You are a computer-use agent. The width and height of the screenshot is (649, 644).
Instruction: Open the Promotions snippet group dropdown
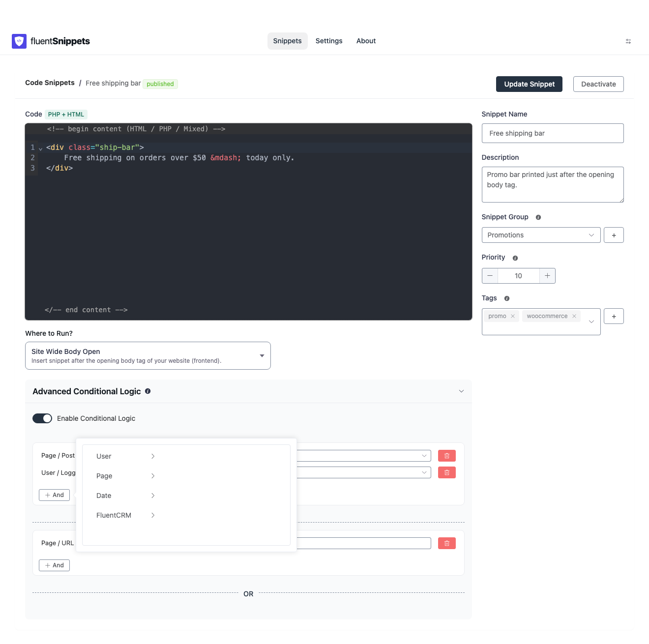(x=541, y=235)
